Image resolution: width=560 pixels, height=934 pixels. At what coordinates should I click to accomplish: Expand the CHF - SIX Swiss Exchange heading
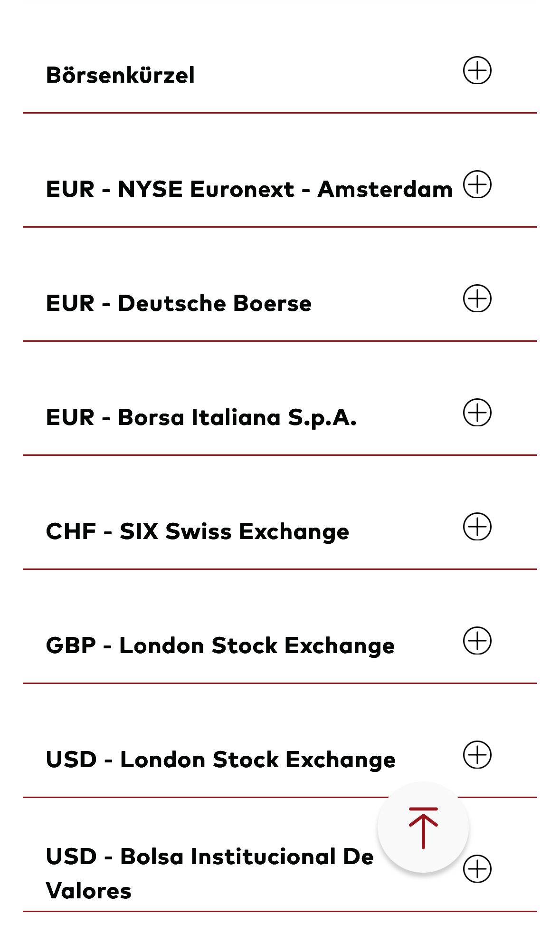(x=197, y=531)
